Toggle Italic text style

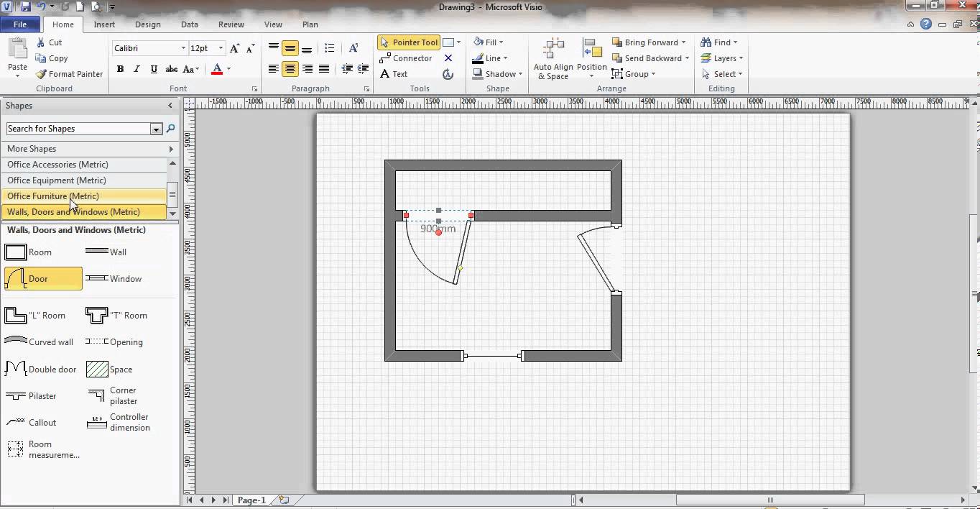pos(137,69)
